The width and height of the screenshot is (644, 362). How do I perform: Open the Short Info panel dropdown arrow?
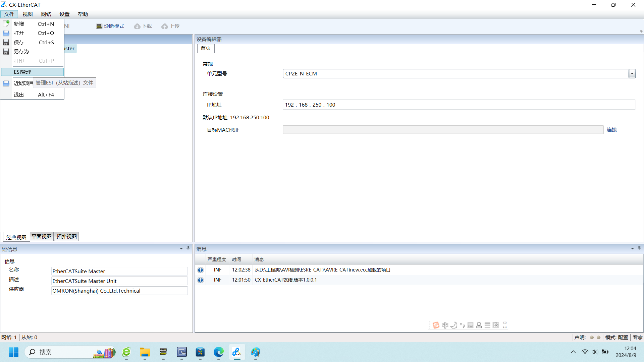pos(181,248)
